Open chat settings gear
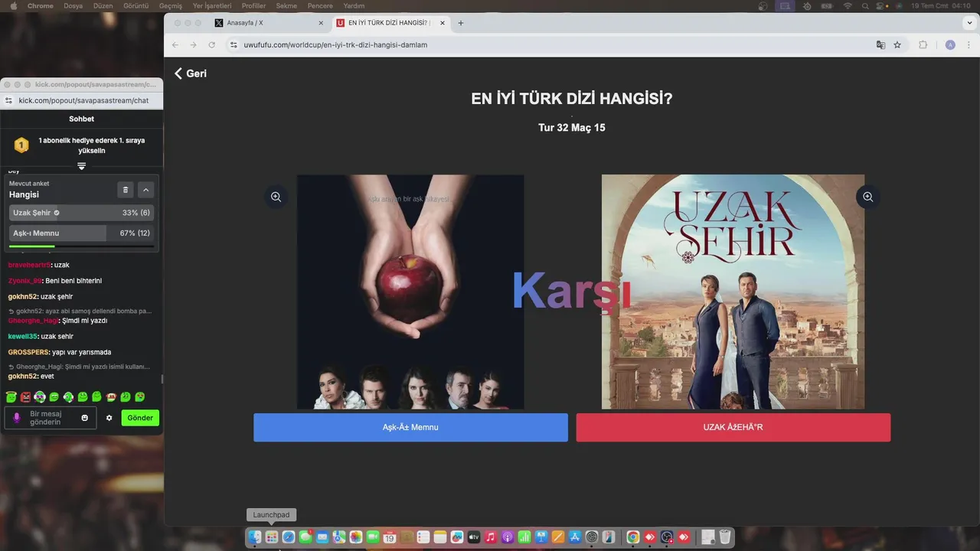980x551 pixels. click(x=109, y=418)
